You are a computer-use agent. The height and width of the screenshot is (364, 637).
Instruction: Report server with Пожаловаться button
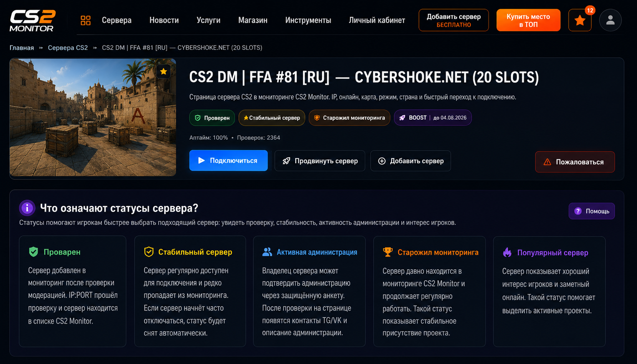pyautogui.click(x=575, y=162)
